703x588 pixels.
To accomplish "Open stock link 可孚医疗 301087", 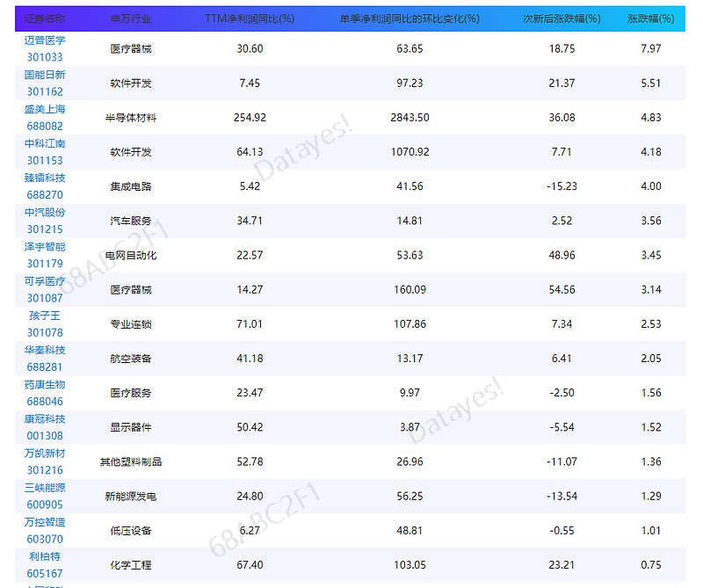I will pyautogui.click(x=45, y=290).
